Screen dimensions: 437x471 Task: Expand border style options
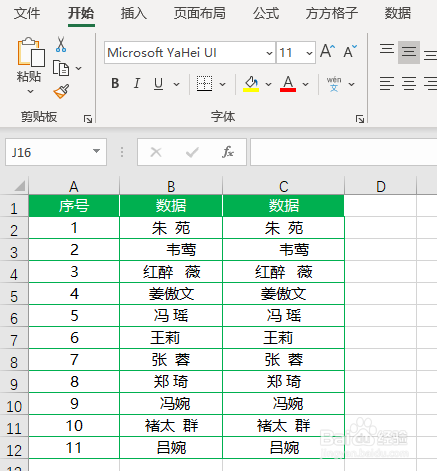pyautogui.click(x=222, y=84)
